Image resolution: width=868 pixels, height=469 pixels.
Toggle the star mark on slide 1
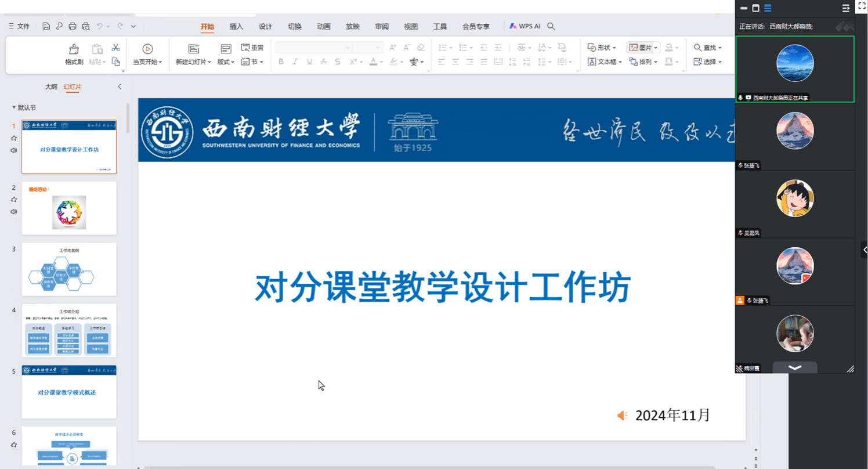click(14, 138)
